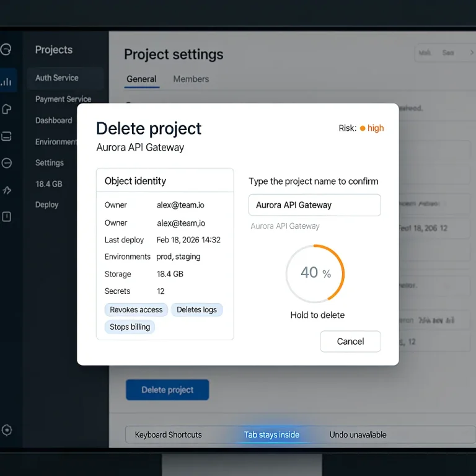Open Deploy in the projects sidebar
The width and height of the screenshot is (476, 476).
(x=46, y=205)
